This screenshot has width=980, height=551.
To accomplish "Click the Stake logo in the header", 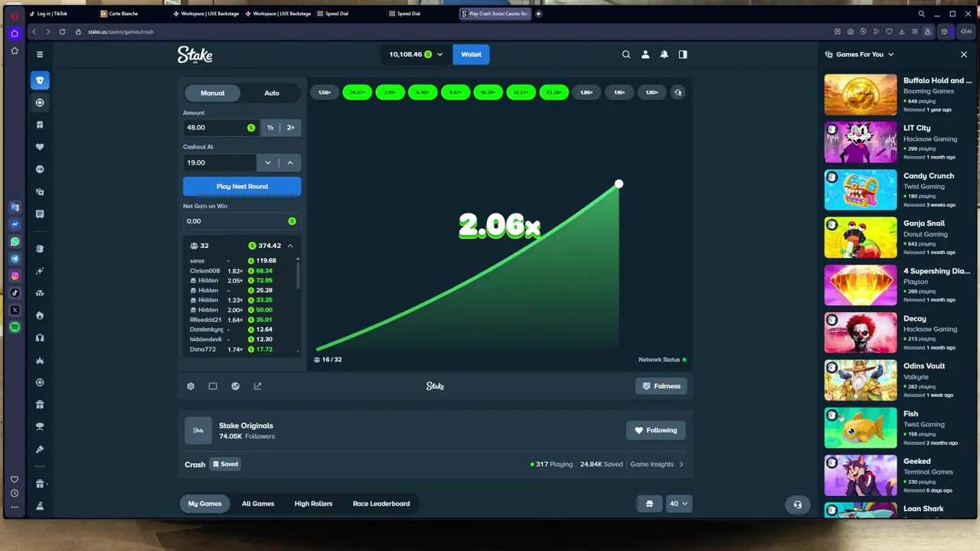I will click(x=195, y=54).
